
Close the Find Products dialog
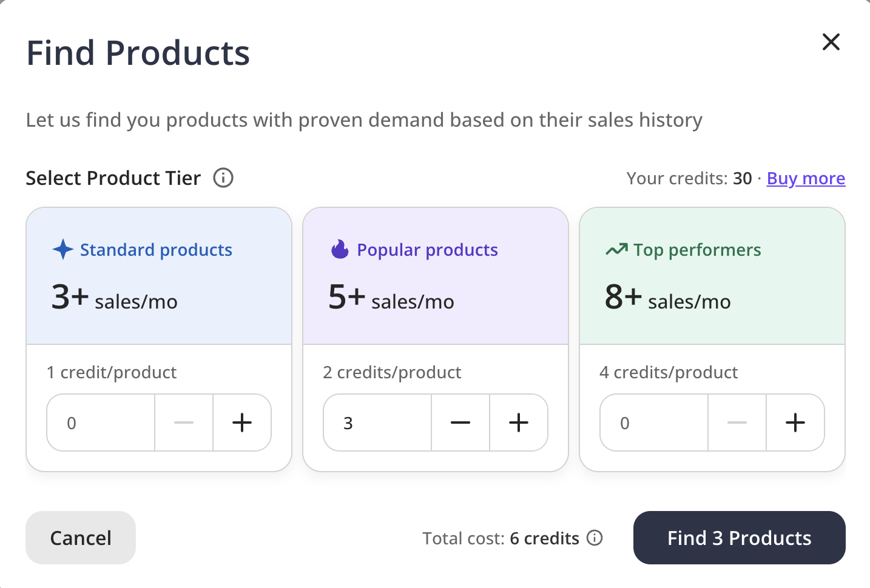[831, 42]
